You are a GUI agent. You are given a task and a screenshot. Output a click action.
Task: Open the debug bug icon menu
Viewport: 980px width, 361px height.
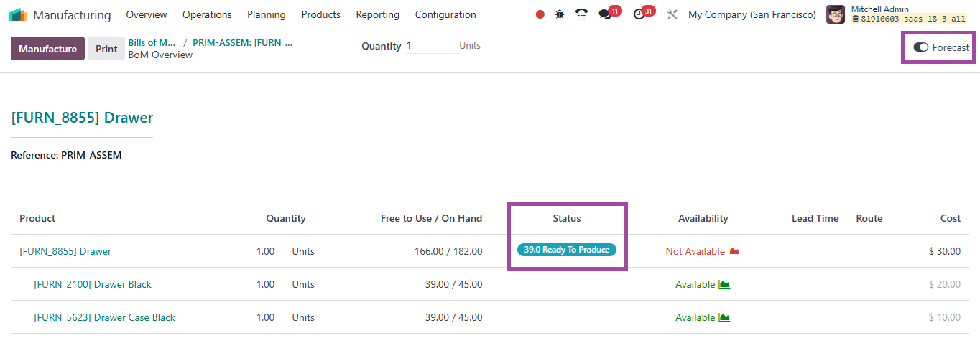[560, 14]
